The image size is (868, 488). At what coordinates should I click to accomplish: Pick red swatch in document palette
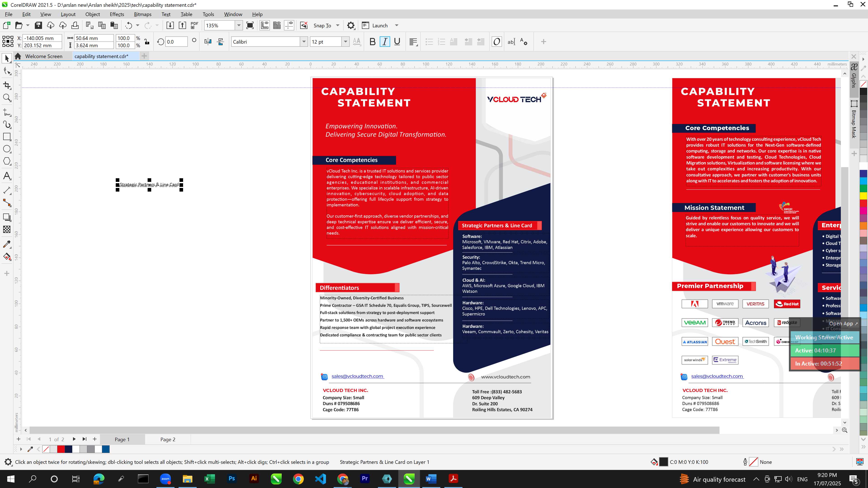(x=61, y=449)
